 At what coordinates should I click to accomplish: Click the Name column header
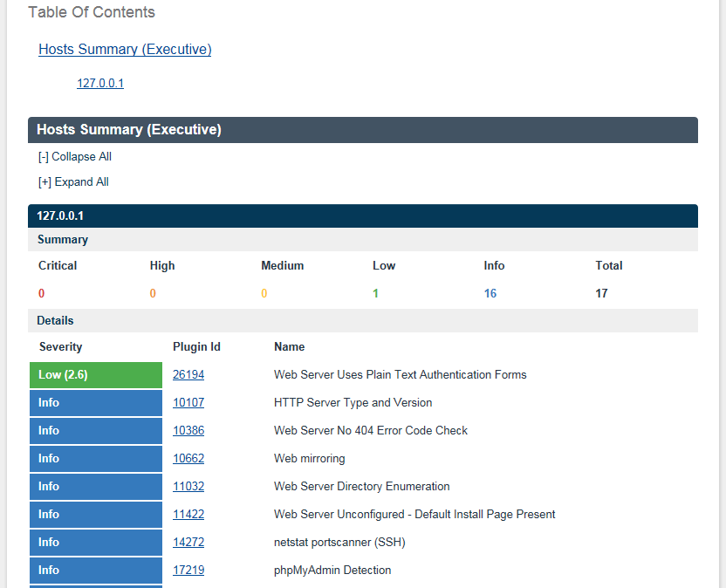coord(289,347)
